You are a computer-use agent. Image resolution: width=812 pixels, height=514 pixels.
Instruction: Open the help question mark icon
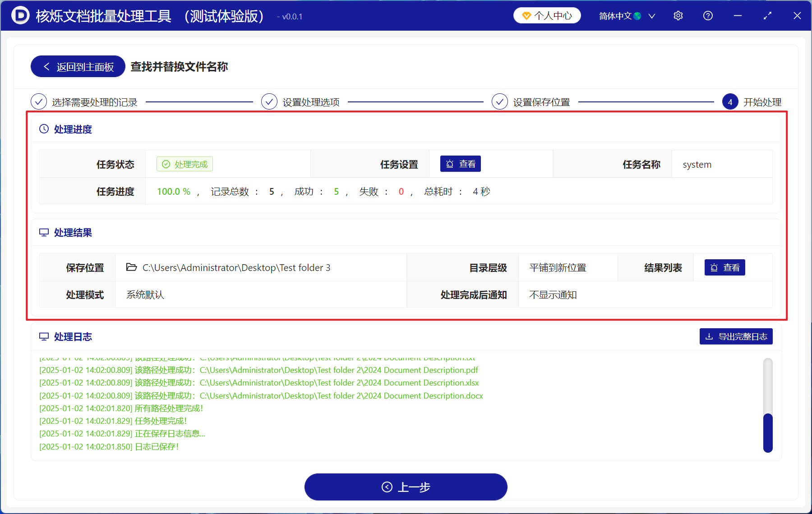tap(708, 16)
